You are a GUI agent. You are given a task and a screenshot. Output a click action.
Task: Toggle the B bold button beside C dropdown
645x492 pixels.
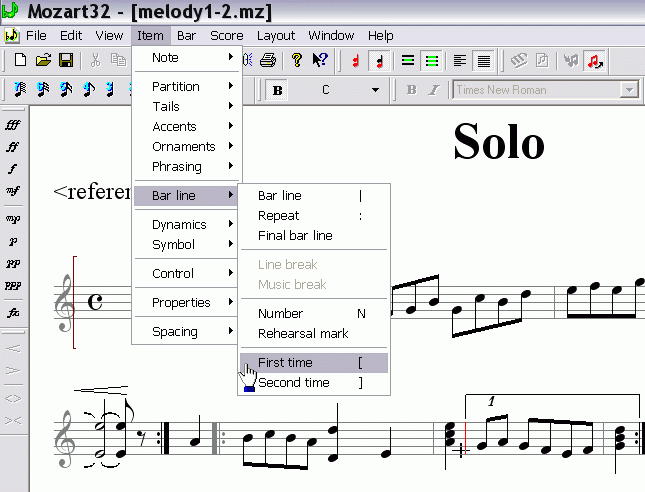277,90
